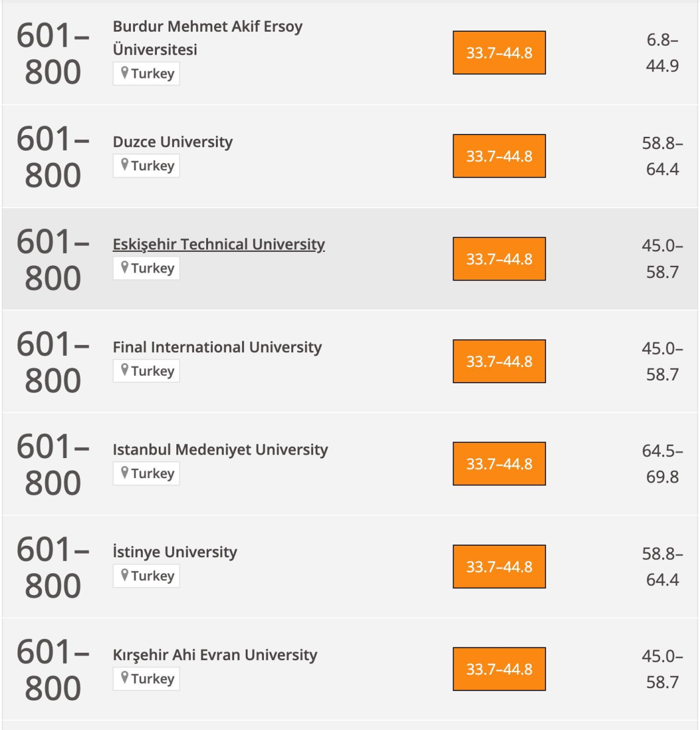
Task: Click the location pin under Eskişehir Technical University
Action: pos(125,268)
